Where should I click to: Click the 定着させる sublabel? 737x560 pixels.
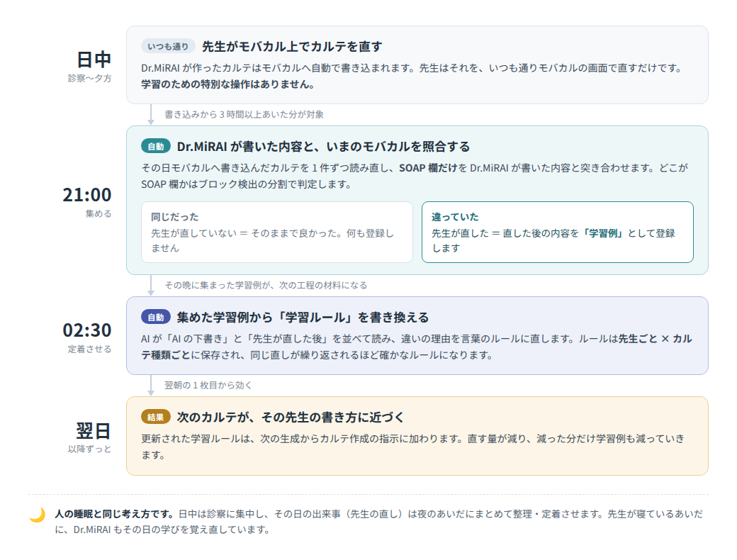(x=90, y=349)
